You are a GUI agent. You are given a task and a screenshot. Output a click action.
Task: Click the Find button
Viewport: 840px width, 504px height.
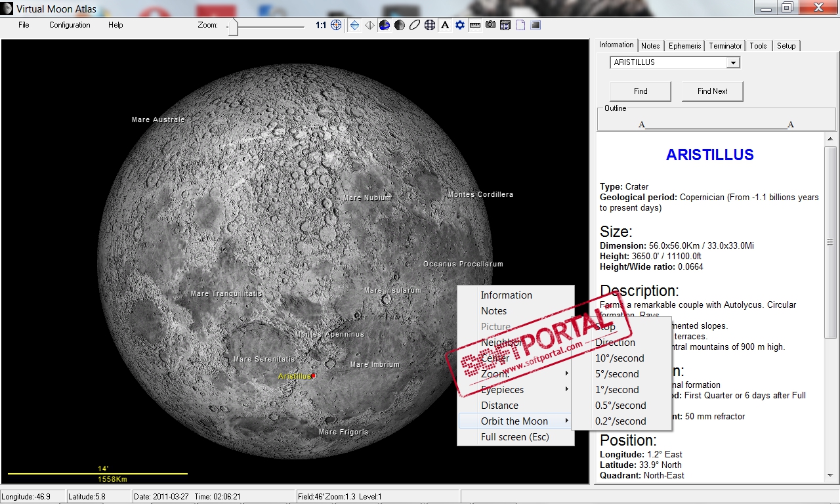(x=640, y=91)
